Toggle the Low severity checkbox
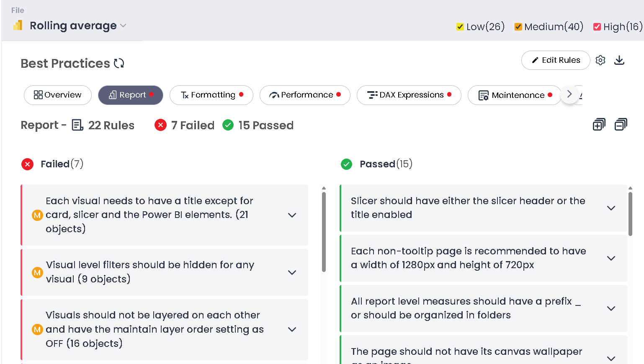This screenshot has width=644, height=364. [460, 27]
